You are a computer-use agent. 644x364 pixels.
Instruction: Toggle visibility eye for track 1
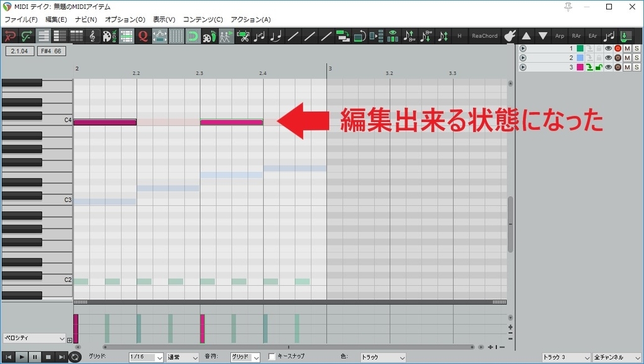click(x=608, y=48)
